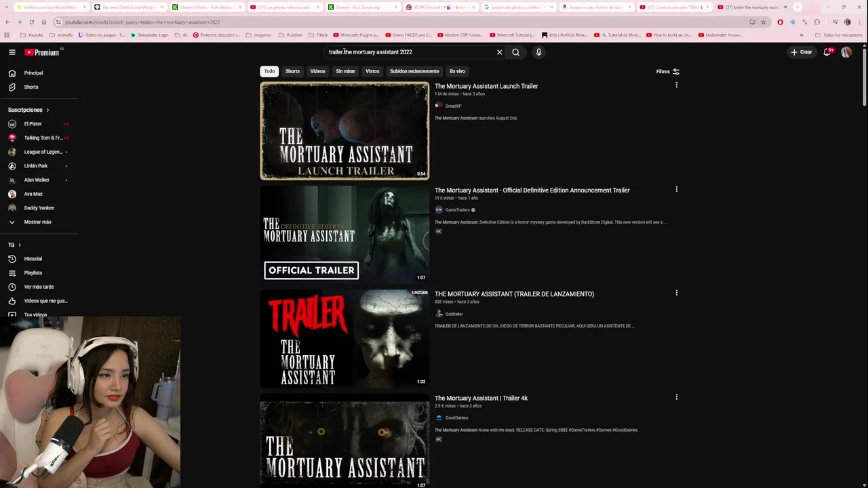Click Official Trailer Definitive Edition thumbnail
The height and width of the screenshot is (488, 868).
coord(344,234)
